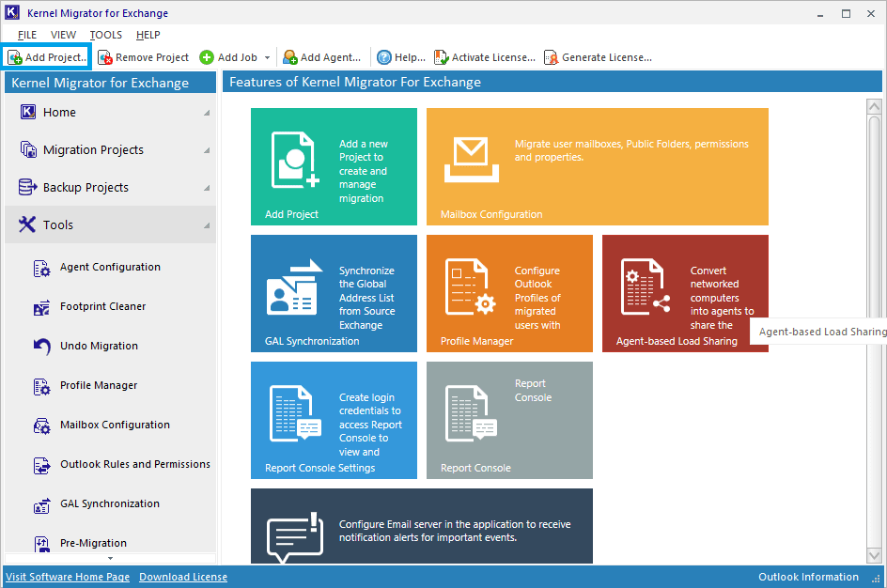Open the Mailbox Configuration yellow tile
The image size is (887, 588).
[598, 167]
